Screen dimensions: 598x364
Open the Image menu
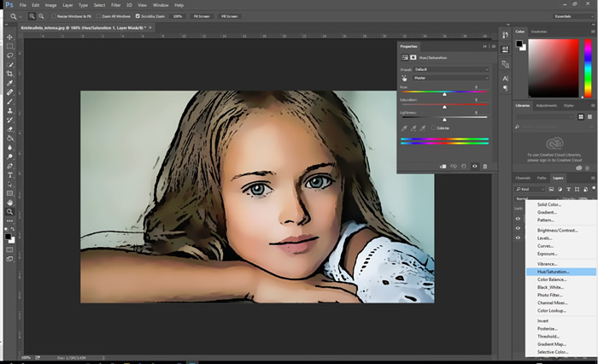pyautogui.click(x=50, y=5)
